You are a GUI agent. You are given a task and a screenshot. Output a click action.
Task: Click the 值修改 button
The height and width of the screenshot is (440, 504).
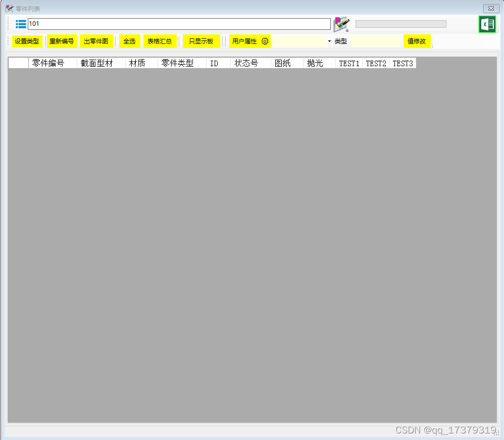point(417,41)
